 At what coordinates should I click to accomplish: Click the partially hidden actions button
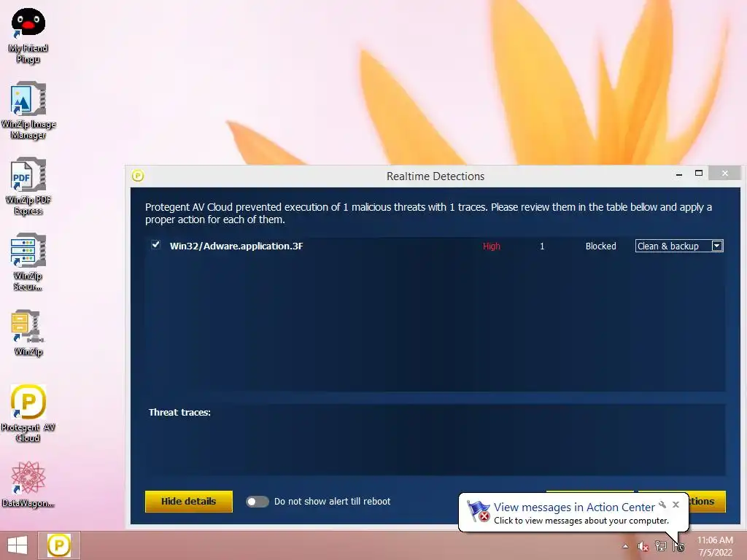[707, 502]
